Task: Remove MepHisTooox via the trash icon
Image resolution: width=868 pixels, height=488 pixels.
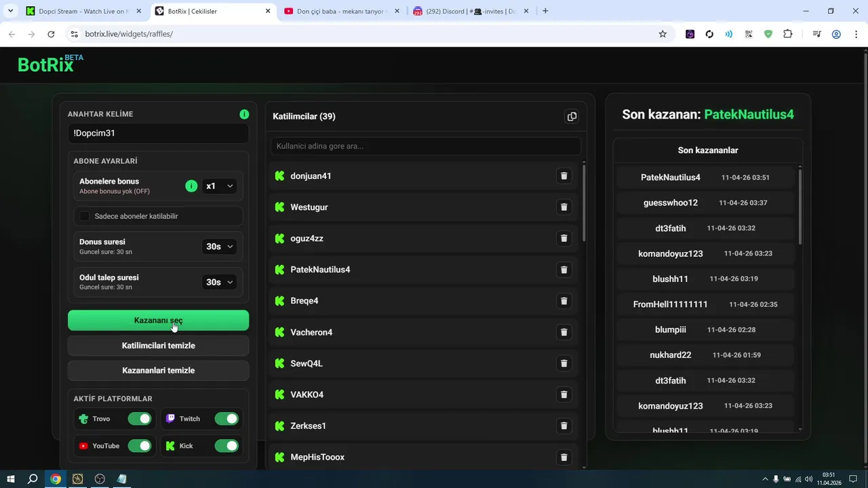Action: 564,457
